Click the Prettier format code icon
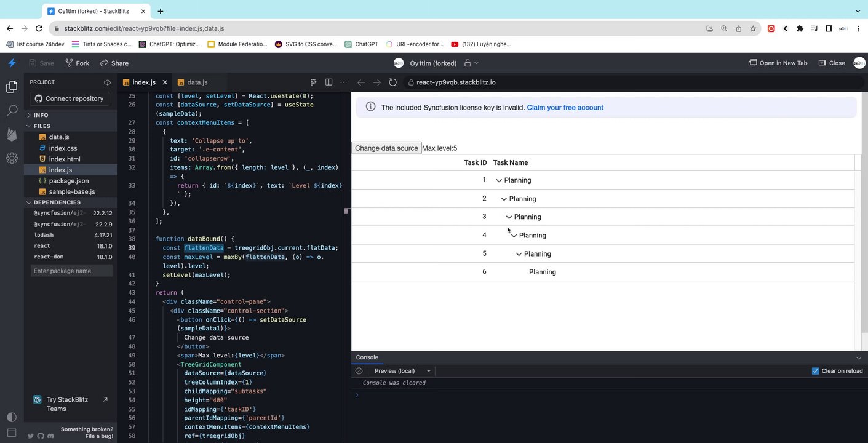 pos(313,82)
